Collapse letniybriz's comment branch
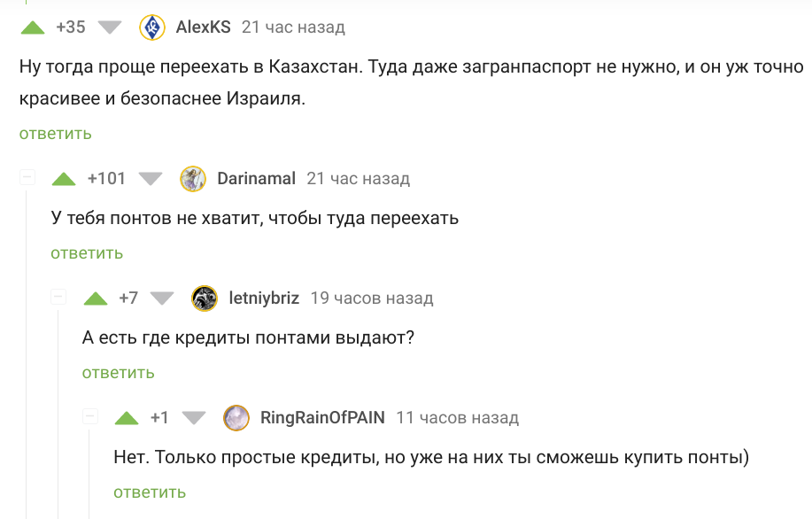812x519 pixels. pos(59,298)
